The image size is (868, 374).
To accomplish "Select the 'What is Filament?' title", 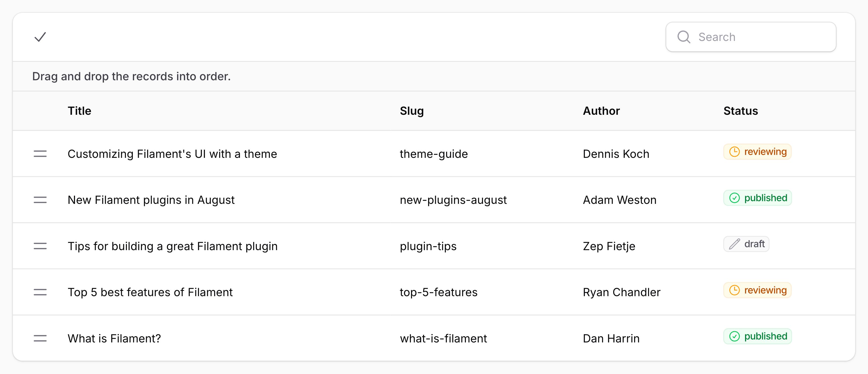I will coord(114,338).
